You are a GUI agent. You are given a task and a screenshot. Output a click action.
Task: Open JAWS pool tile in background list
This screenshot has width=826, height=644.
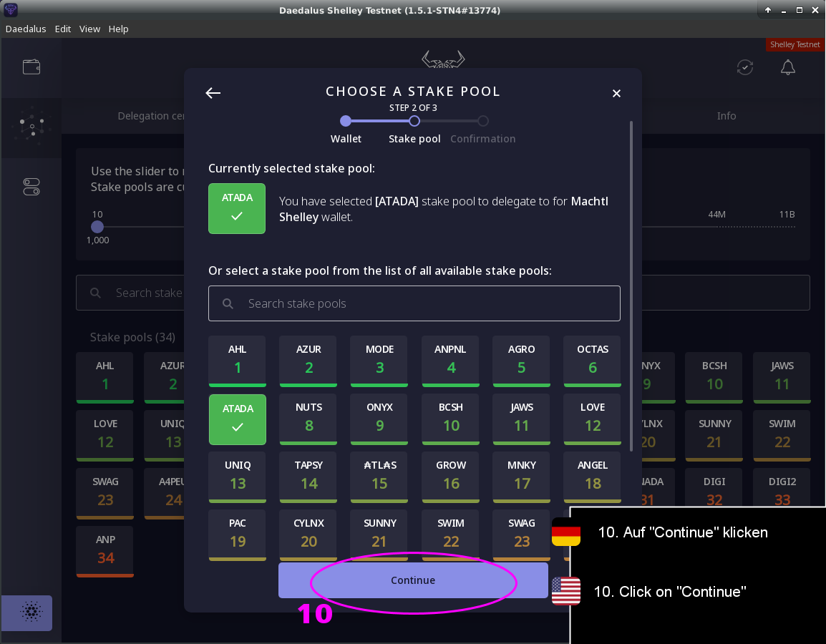tap(782, 378)
